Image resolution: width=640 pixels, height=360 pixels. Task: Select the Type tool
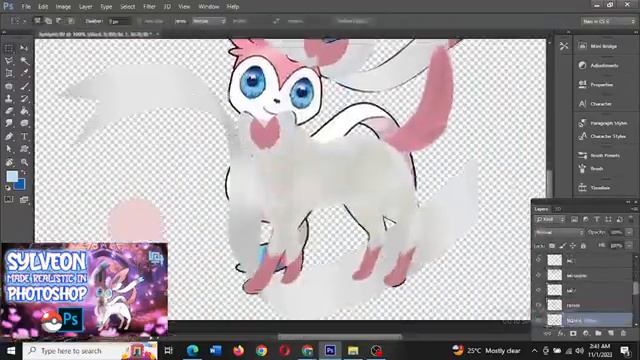coord(24,136)
